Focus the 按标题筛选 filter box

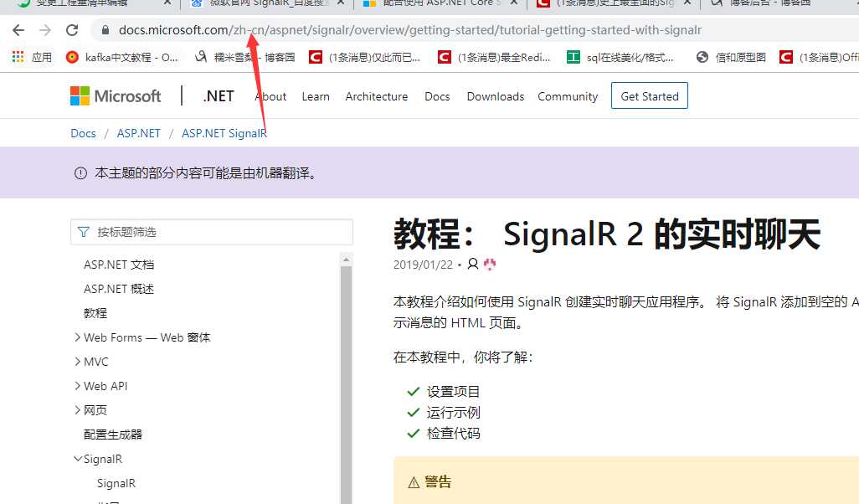(212, 232)
